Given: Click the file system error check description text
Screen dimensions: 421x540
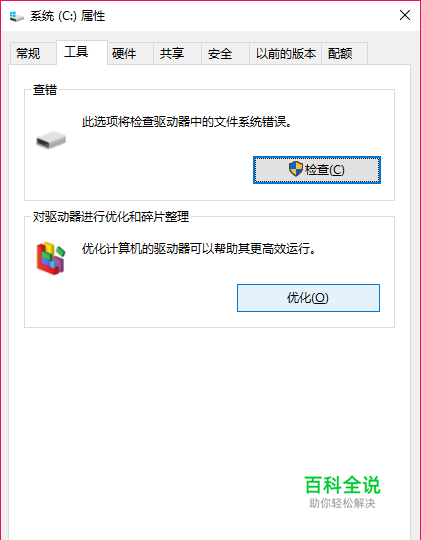Looking at the screenshot, I should [187, 122].
